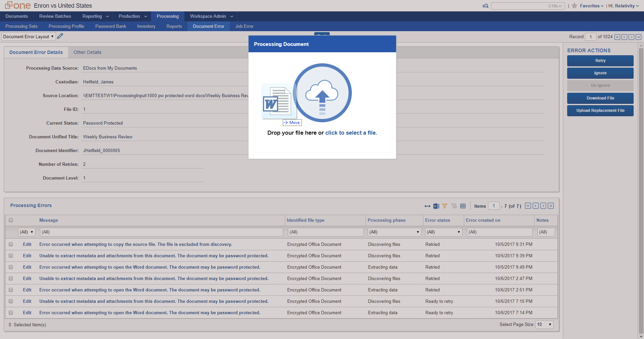This screenshot has width=644, height=339.
Task: Open the Job Error tab
Action: pyautogui.click(x=244, y=26)
